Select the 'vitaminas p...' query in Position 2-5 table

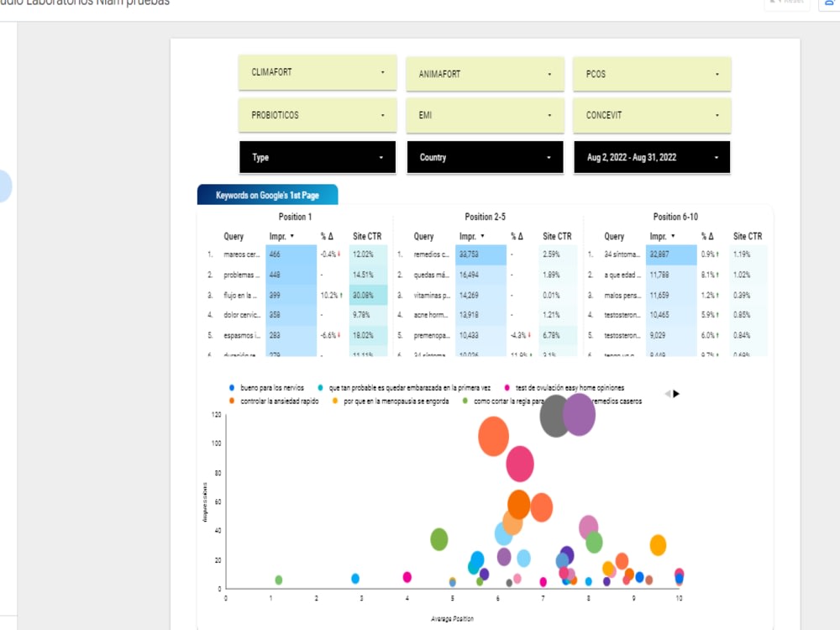pos(432,295)
